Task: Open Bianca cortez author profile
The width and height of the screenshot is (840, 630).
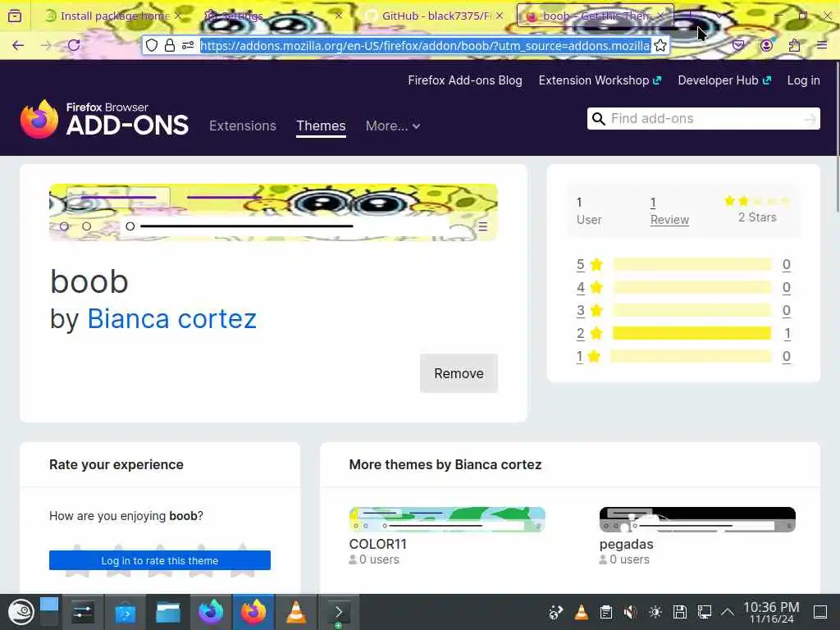Action: point(172,319)
